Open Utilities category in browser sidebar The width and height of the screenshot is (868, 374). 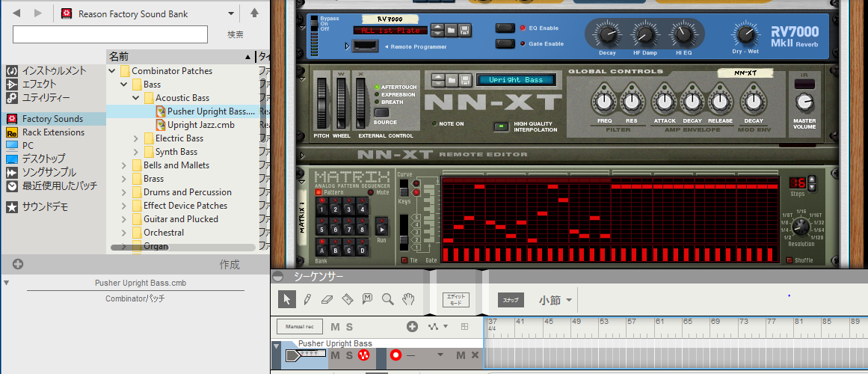[46, 98]
